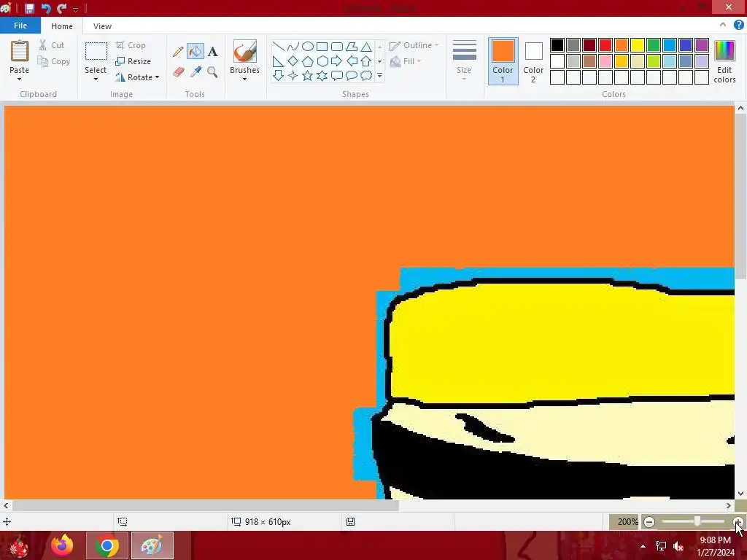747x560 pixels.
Task: Choose the Rectangle shape
Action: tap(322, 46)
